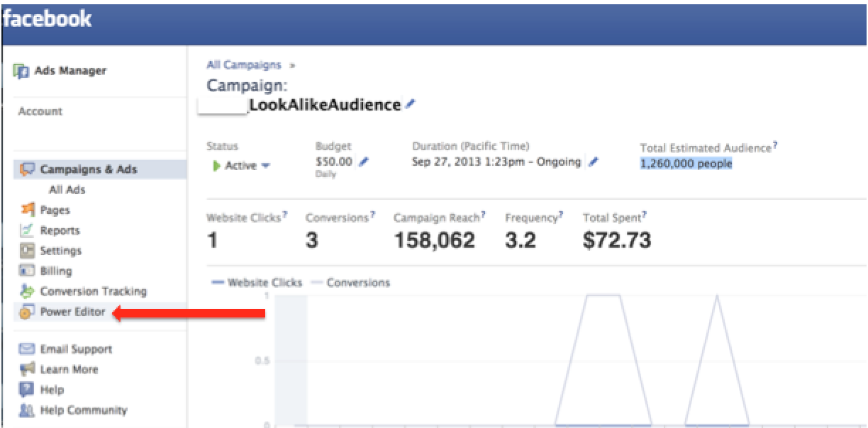Open All Ads in the sidebar
868x428 pixels.
click(67, 190)
